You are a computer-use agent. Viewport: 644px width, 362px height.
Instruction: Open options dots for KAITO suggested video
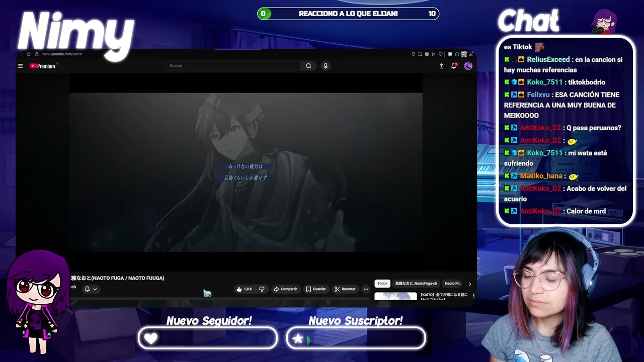click(x=473, y=295)
